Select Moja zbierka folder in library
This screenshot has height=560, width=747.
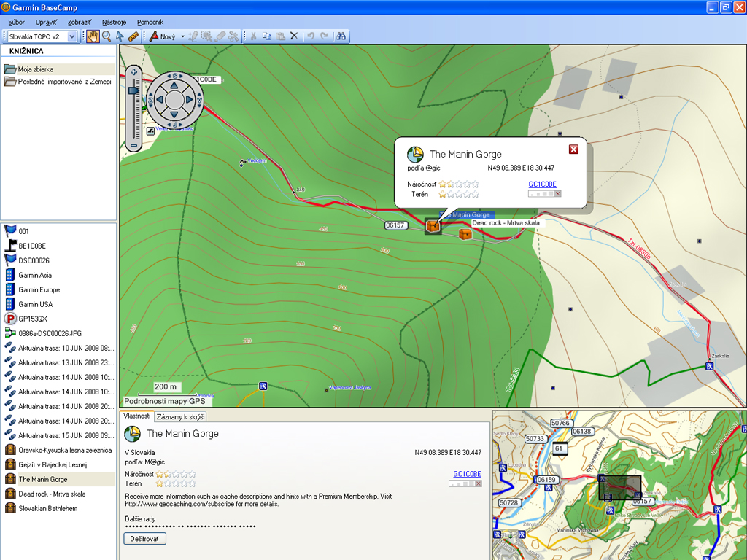point(36,69)
